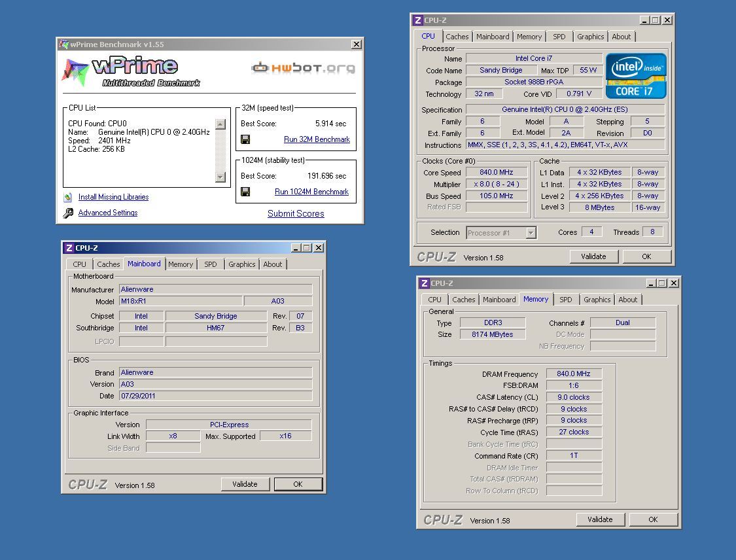Switch to Caches tab in Mainboard window
The width and height of the screenshot is (736, 560).
[109, 264]
